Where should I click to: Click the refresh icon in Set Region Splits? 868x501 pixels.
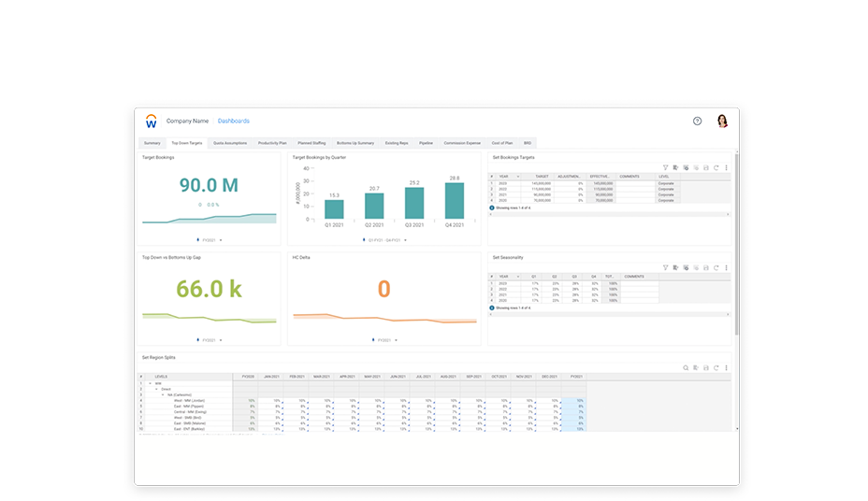click(x=716, y=367)
